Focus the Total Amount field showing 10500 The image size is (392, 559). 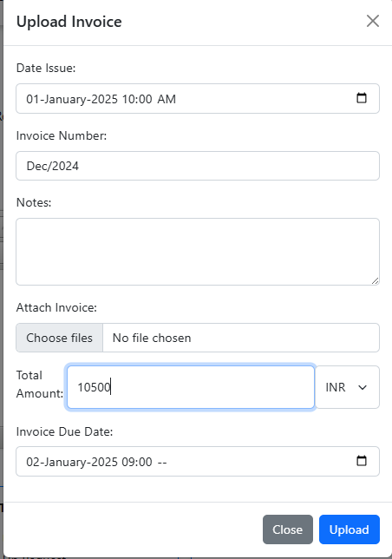coord(191,387)
